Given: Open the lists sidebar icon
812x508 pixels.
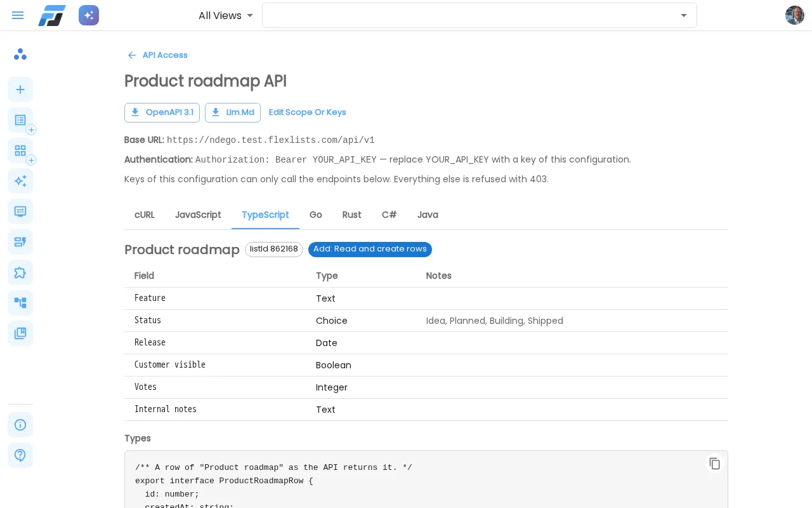Looking at the screenshot, I should [20, 120].
